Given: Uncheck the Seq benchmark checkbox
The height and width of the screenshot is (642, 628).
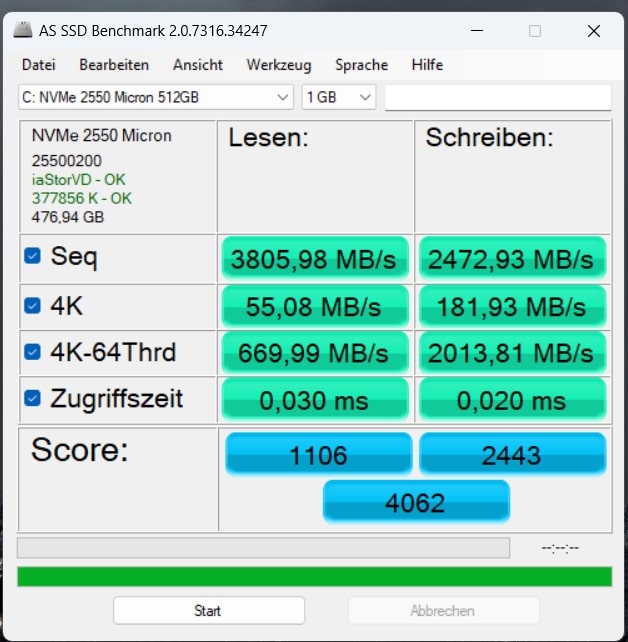Looking at the screenshot, I should coord(32,257).
